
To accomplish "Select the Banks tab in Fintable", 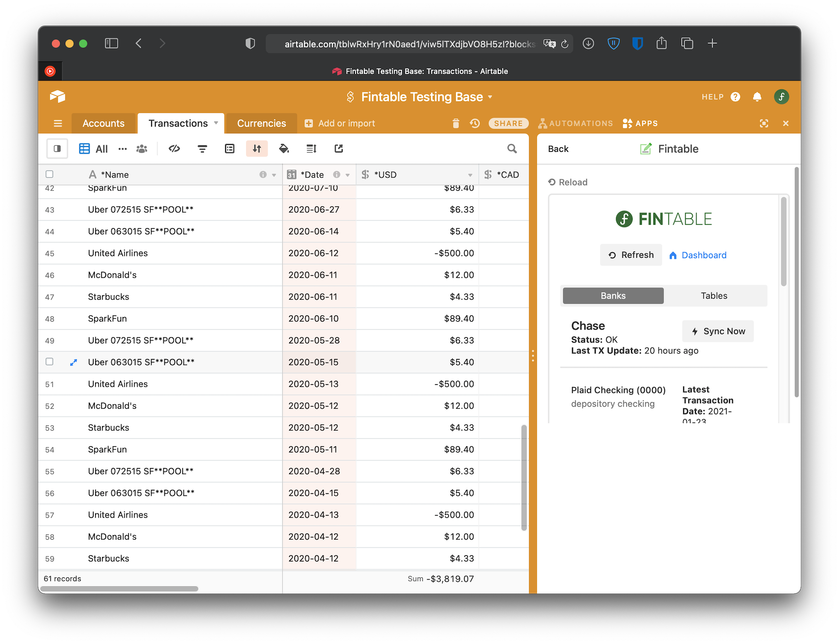I will 613,296.
